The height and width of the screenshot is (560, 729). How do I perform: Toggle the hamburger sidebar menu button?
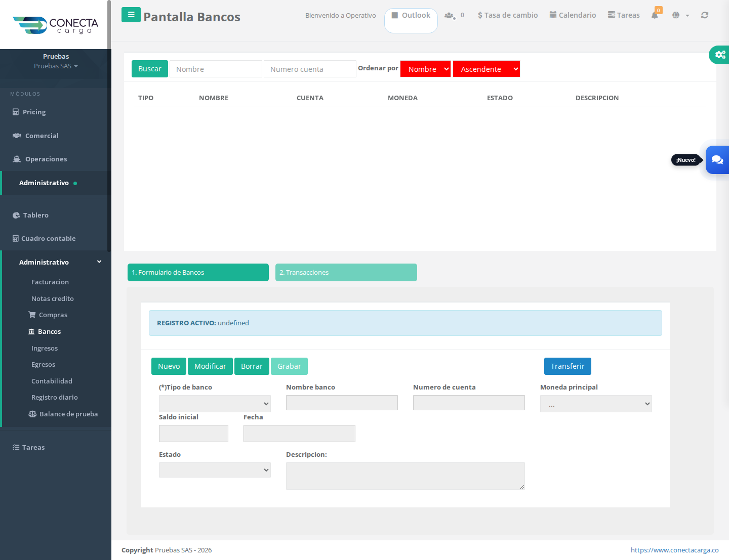(131, 15)
